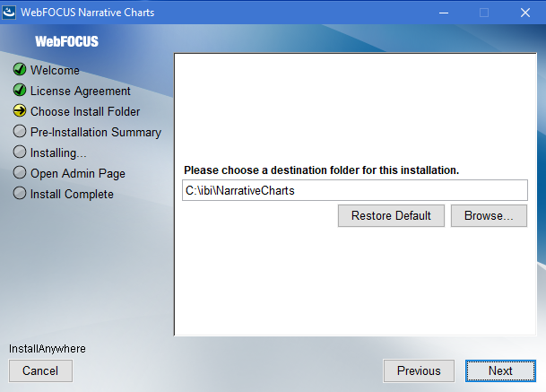
Task: Cancel the installation
Action: (40, 370)
